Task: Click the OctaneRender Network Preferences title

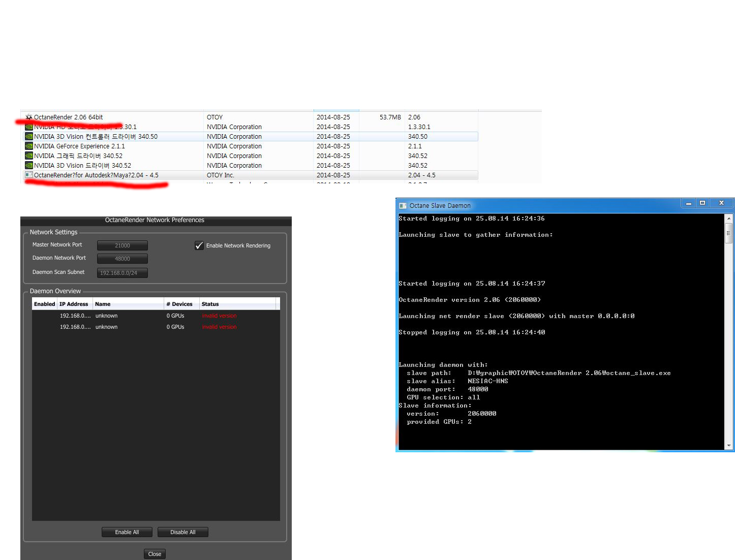Action: tap(155, 220)
